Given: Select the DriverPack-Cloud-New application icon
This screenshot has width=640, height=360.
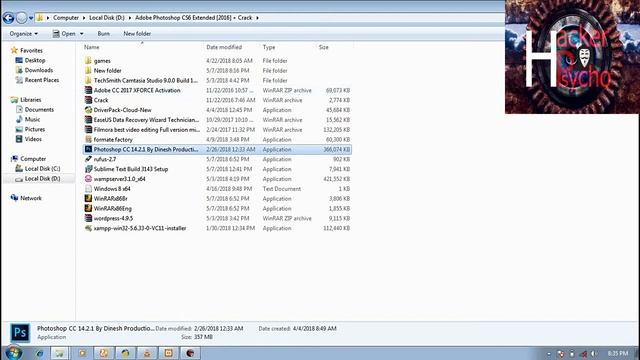Looking at the screenshot, I should pos(88,110).
